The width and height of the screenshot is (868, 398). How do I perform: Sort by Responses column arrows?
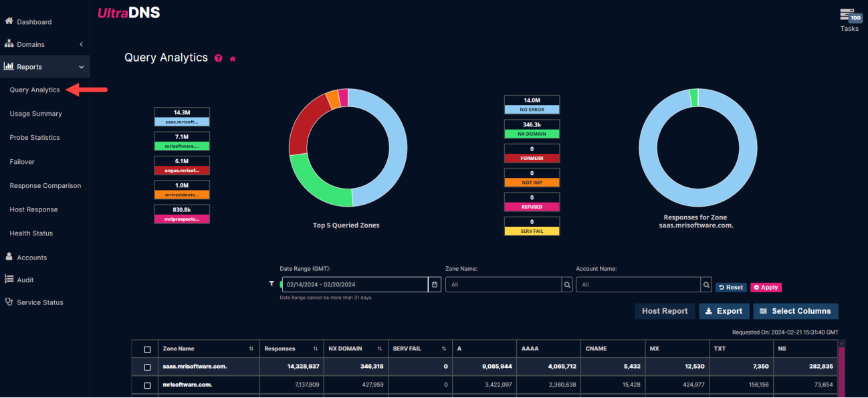tap(316, 349)
